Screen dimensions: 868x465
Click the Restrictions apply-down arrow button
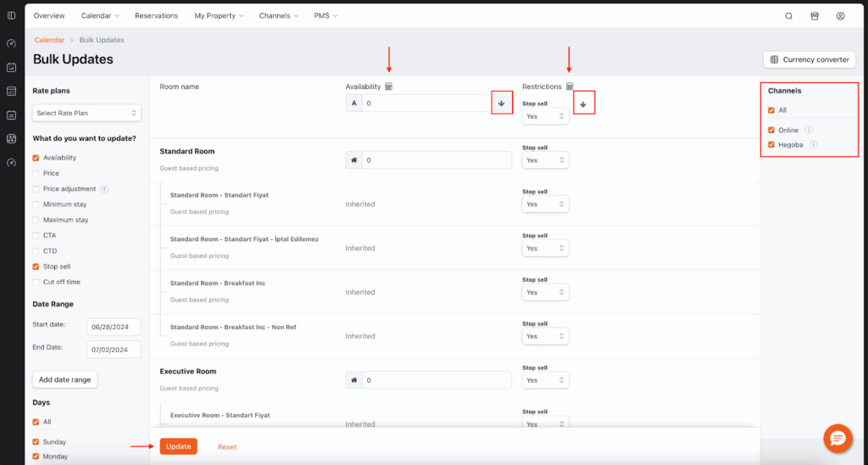(582, 103)
